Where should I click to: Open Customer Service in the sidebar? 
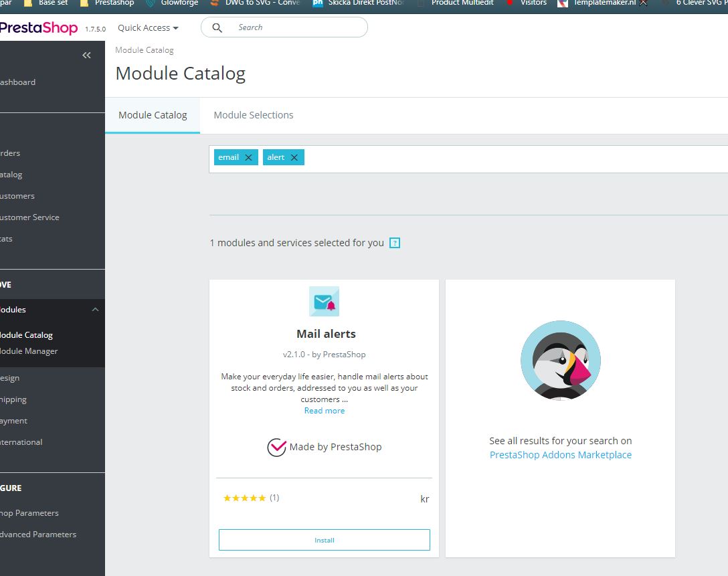(x=29, y=217)
